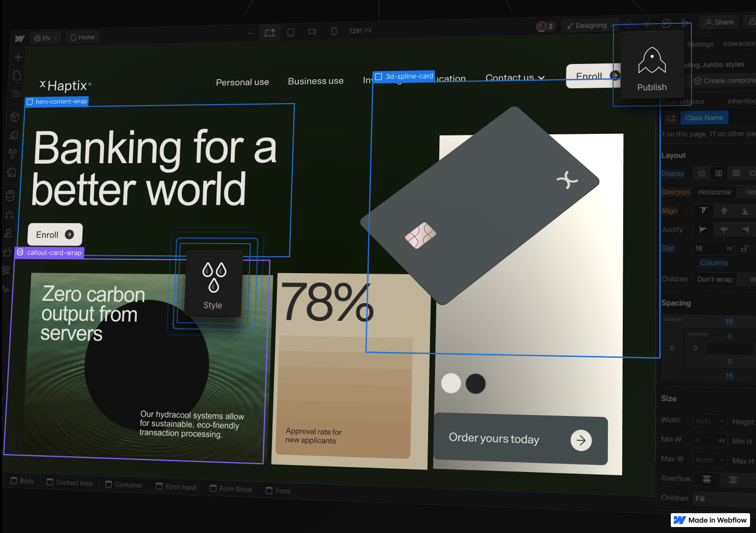This screenshot has height=533, width=756.
Task: Click the Share button
Action: [718, 22]
